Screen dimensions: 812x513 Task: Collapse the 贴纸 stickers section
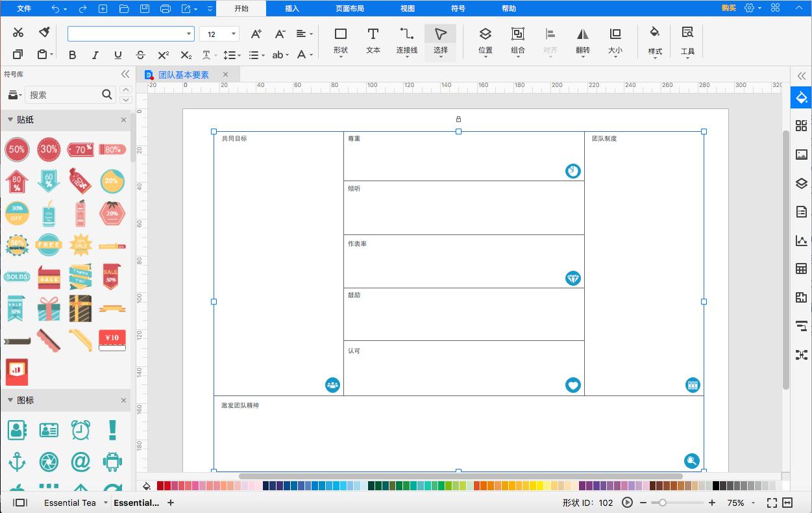[10, 119]
